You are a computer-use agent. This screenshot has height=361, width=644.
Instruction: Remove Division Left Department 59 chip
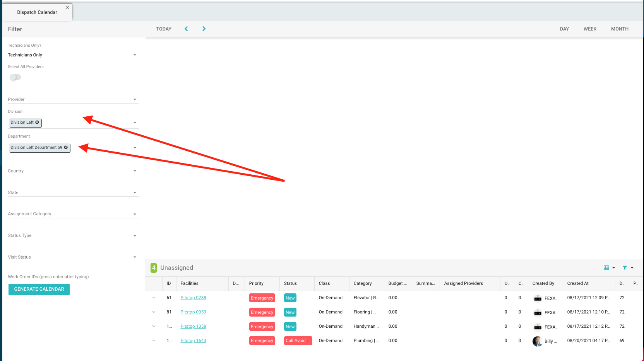pyautogui.click(x=66, y=148)
